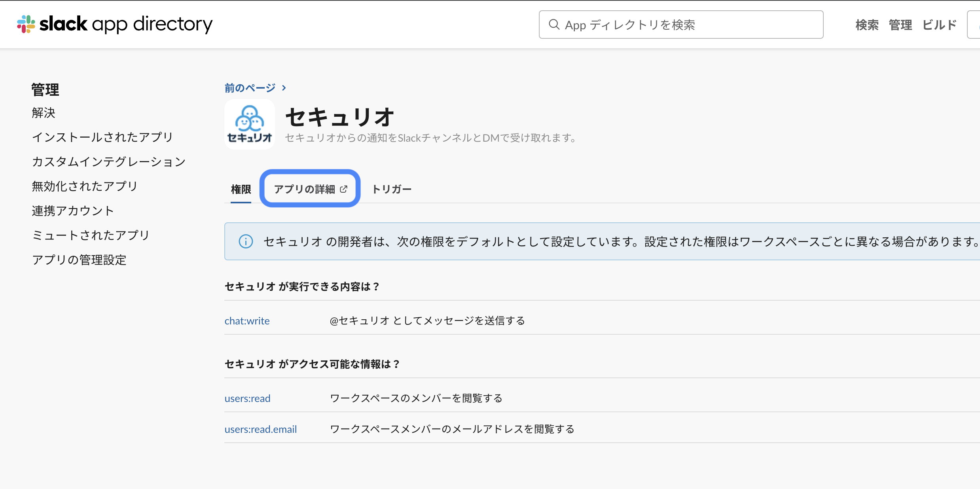
Task: Open 解決 in the sidebar
Action: click(x=44, y=113)
